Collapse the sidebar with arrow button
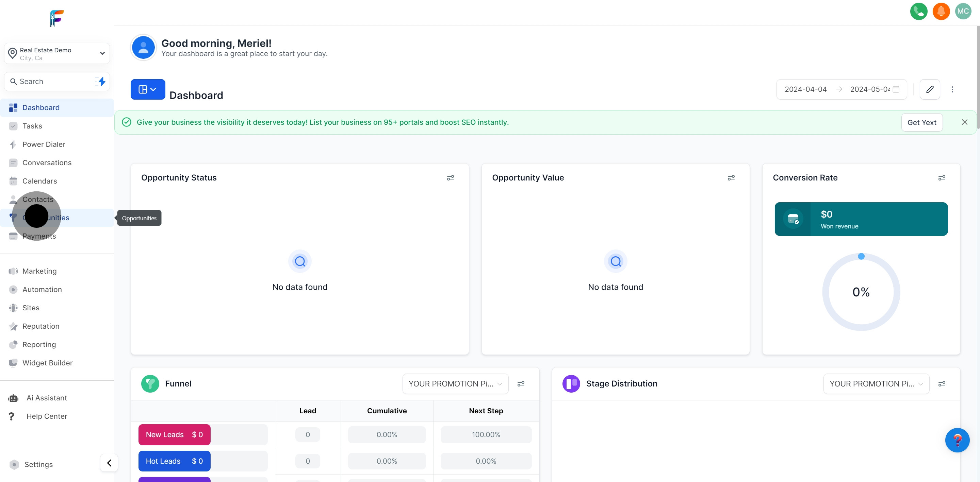The height and width of the screenshot is (482, 980). click(x=109, y=463)
